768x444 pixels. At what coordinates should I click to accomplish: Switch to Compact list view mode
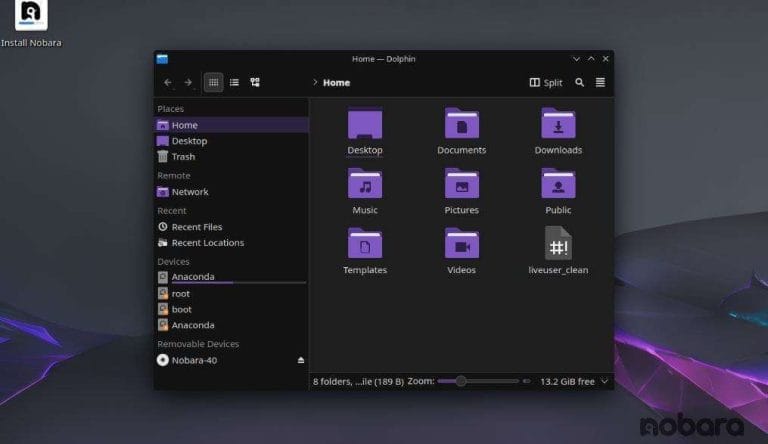[x=234, y=82]
